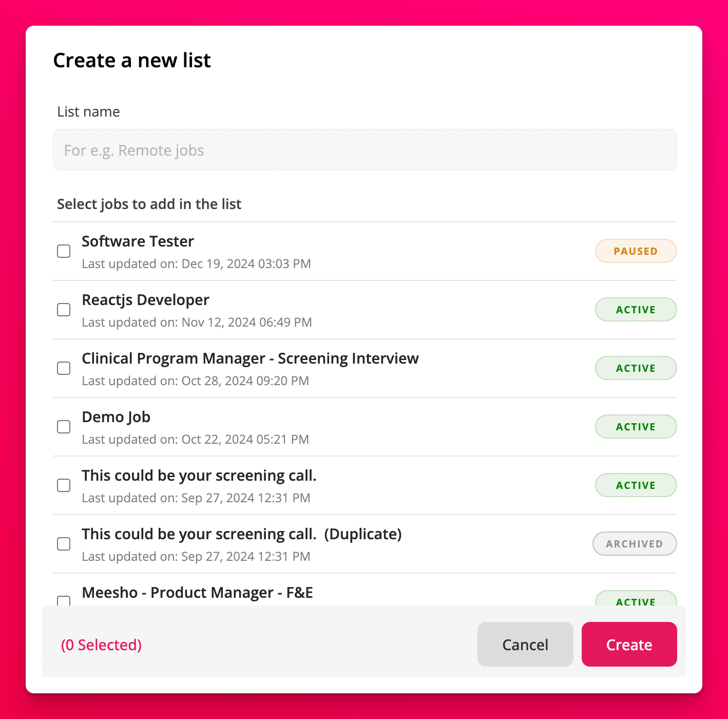
Task: Click the Demo Job ACTIVE badge
Action: pos(636,427)
